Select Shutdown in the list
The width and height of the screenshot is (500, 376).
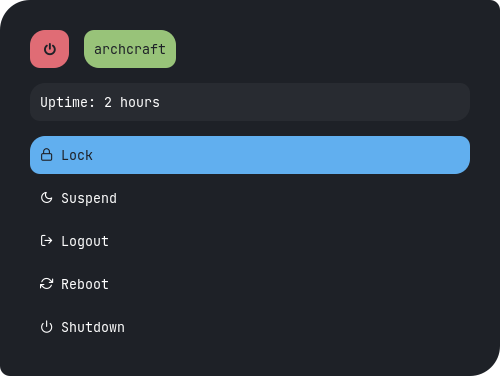[250, 327]
